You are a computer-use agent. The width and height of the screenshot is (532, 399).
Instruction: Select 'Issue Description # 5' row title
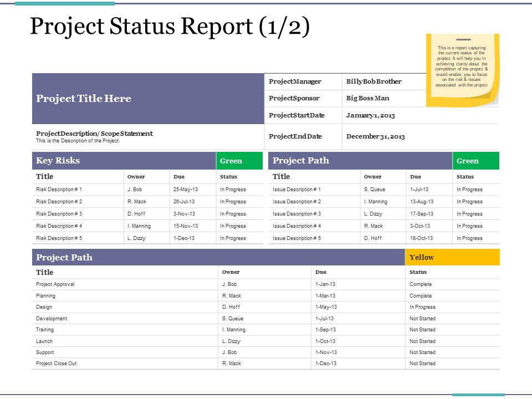coord(296,238)
